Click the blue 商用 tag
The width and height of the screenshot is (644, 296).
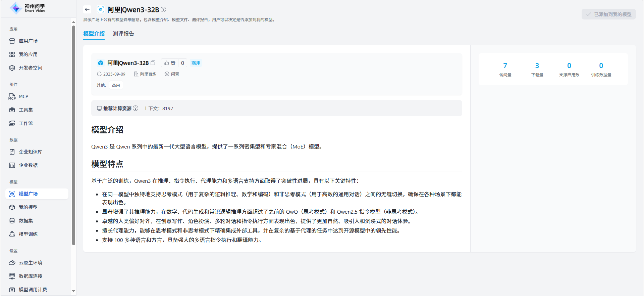pos(196,63)
